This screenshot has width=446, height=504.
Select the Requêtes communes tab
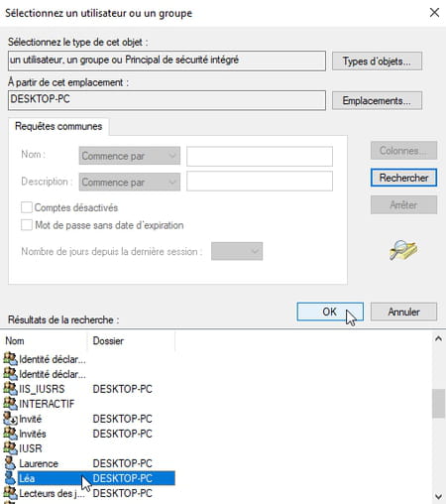coord(58,126)
